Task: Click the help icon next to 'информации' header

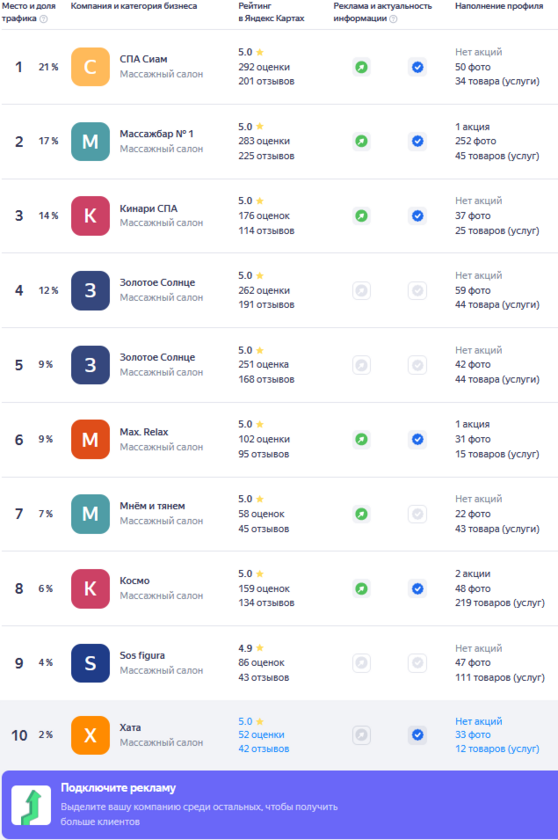Action: (394, 19)
